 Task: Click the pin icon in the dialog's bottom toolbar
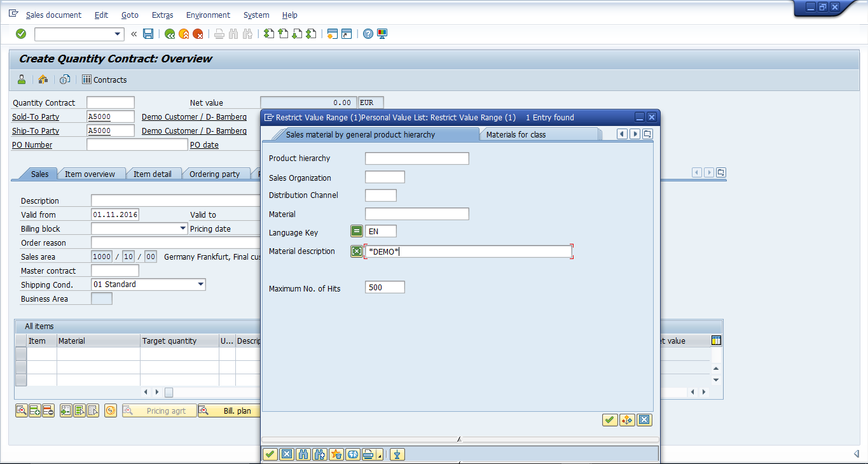click(397, 454)
